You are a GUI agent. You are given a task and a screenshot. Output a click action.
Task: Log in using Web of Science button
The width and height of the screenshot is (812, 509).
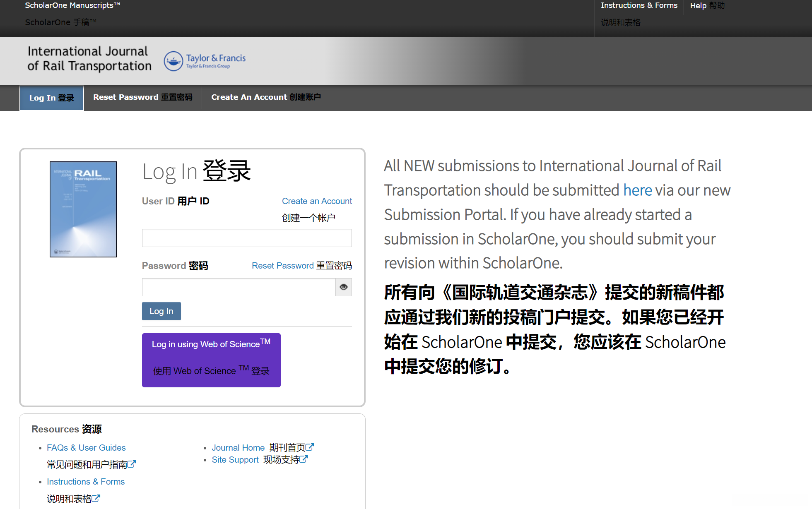[x=211, y=360]
